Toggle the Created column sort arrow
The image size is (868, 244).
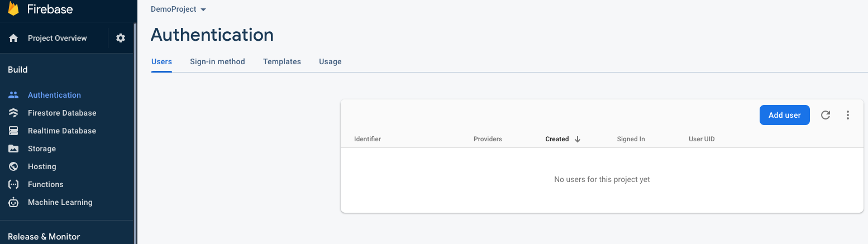578,139
